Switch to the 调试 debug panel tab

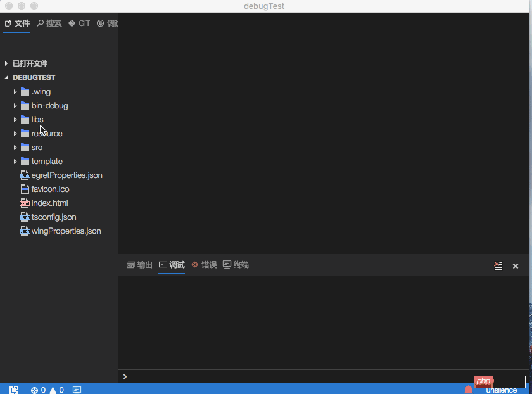(x=172, y=265)
